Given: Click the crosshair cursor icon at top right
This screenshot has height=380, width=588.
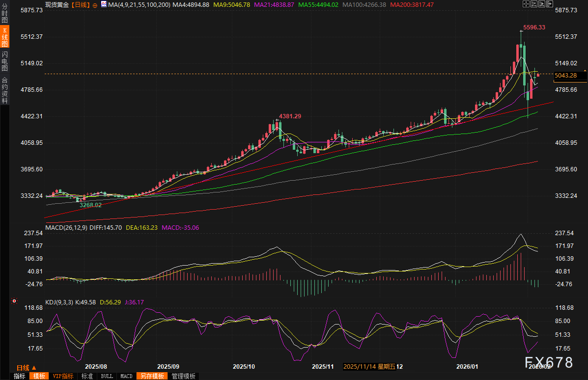Looking at the screenshot, I should coord(525,4).
